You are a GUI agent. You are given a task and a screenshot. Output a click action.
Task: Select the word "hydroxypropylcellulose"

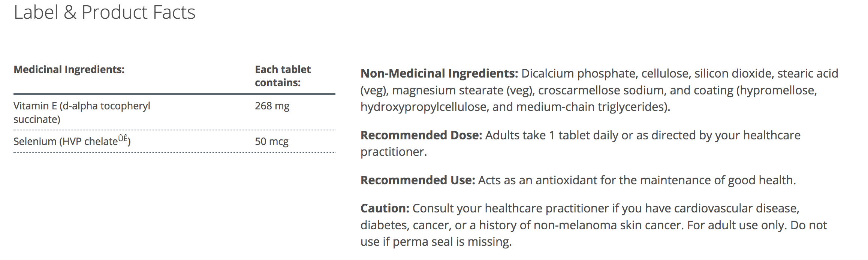tap(424, 107)
